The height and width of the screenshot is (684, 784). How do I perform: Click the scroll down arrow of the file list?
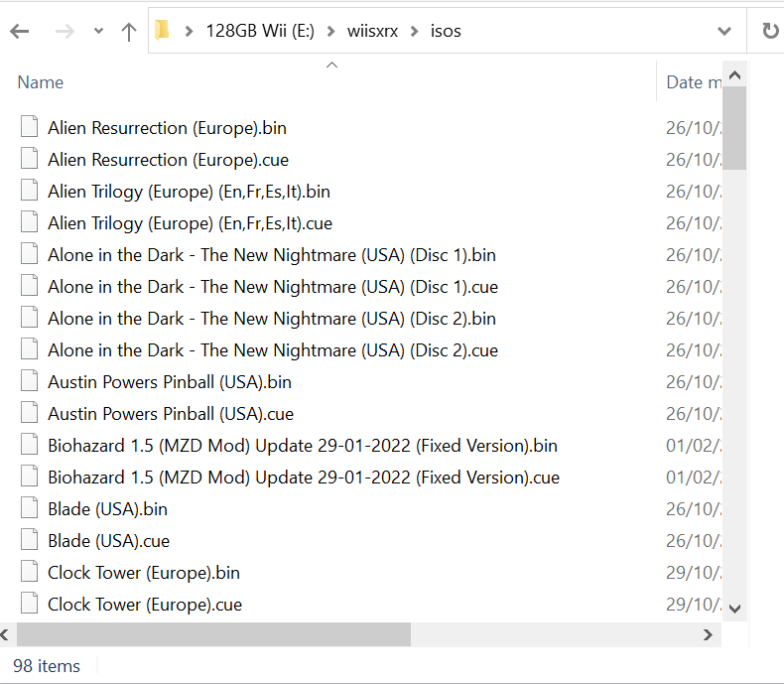734,609
